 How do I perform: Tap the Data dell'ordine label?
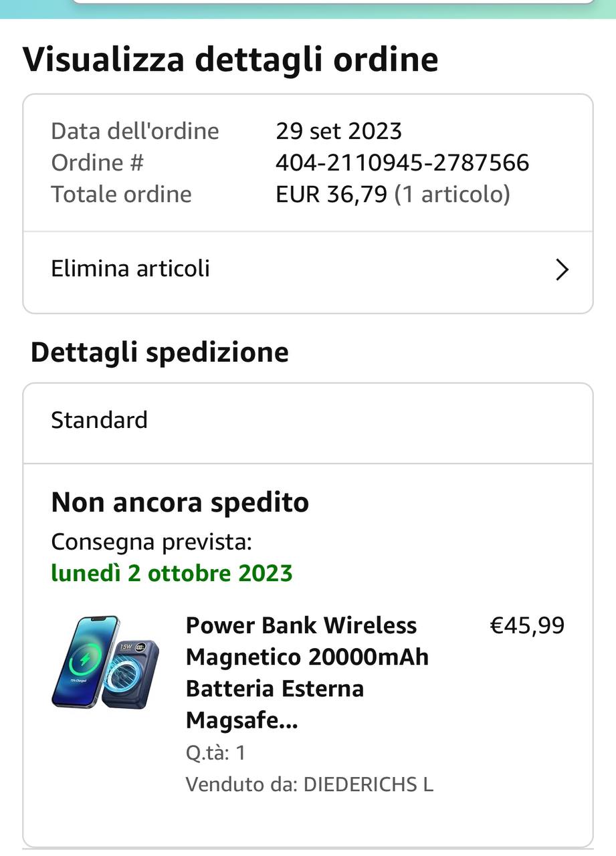tap(134, 130)
